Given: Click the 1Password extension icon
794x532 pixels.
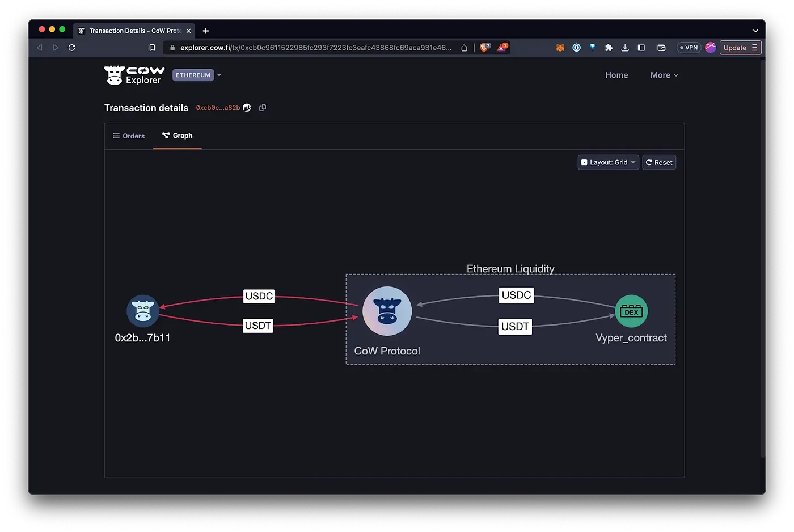Looking at the screenshot, I should pos(576,48).
